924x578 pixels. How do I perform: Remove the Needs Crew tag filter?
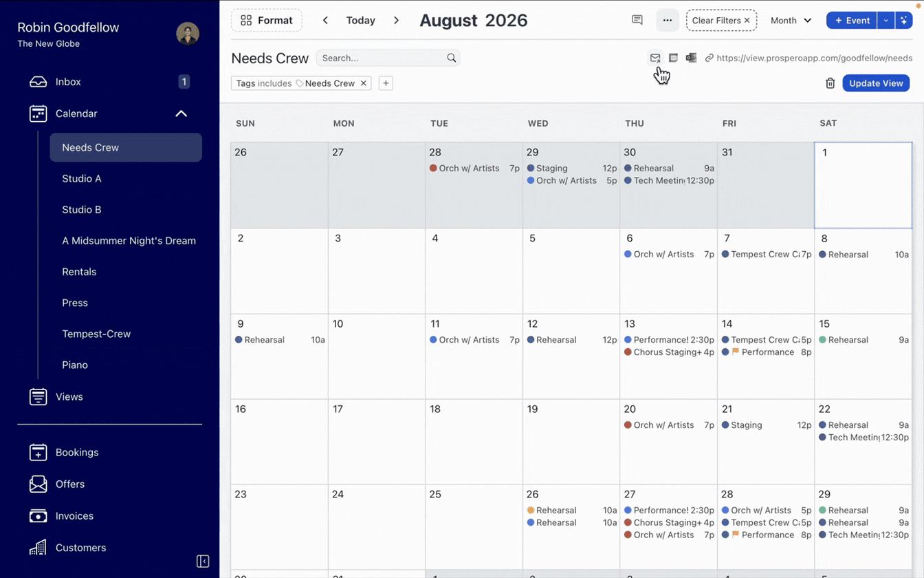(364, 83)
